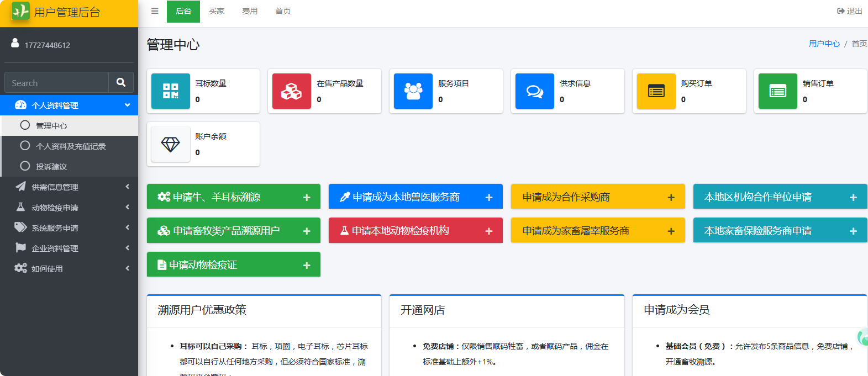
Task: Click the dashboard icon beside 个人资料管理
Action: [x=20, y=105]
